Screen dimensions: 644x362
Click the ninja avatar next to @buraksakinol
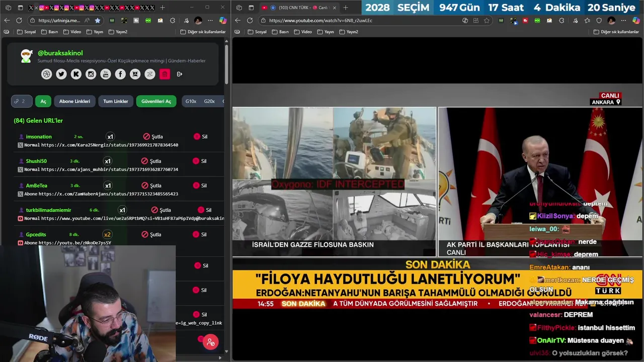point(27,56)
